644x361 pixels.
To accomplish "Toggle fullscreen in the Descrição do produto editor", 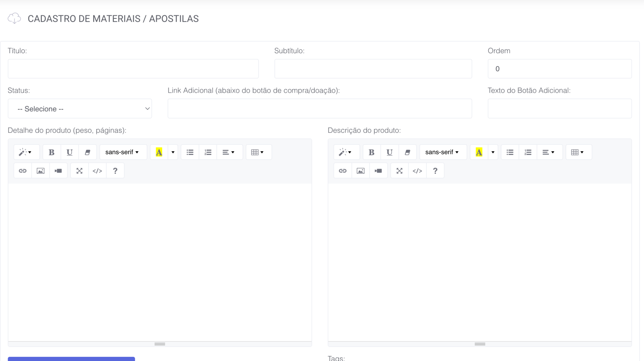I will point(399,171).
